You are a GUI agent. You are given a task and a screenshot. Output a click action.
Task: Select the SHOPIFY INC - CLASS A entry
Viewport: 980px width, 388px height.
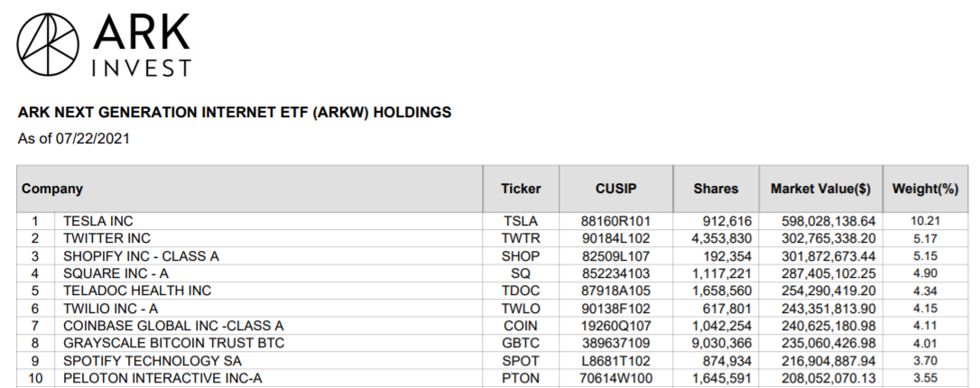tap(141, 255)
